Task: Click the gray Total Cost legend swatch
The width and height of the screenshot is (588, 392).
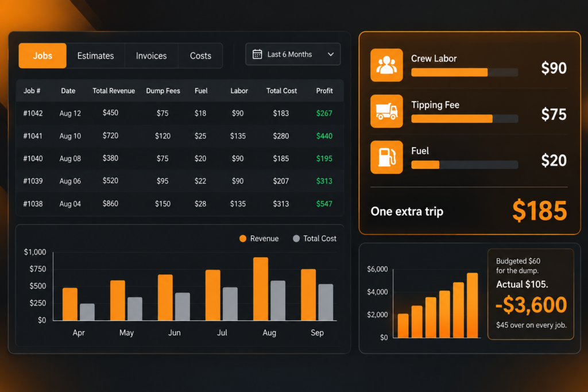Action: coord(296,239)
